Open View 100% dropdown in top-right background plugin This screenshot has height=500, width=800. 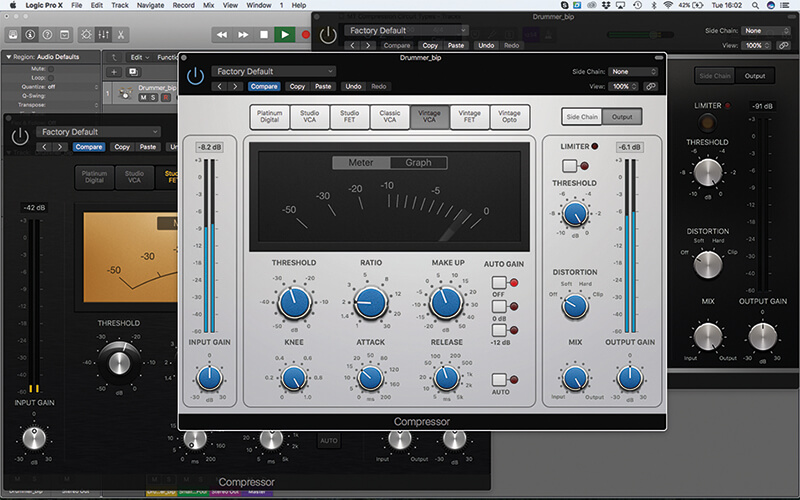757,45
